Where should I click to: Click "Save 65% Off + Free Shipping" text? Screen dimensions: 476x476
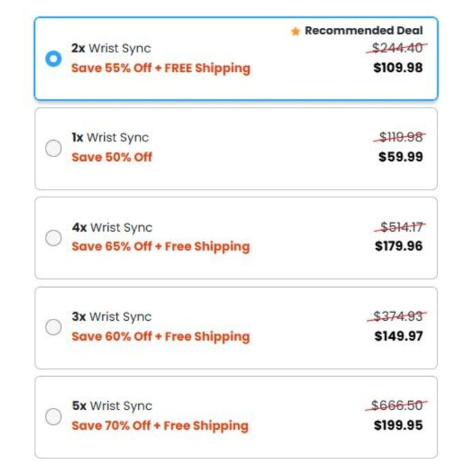(x=160, y=246)
